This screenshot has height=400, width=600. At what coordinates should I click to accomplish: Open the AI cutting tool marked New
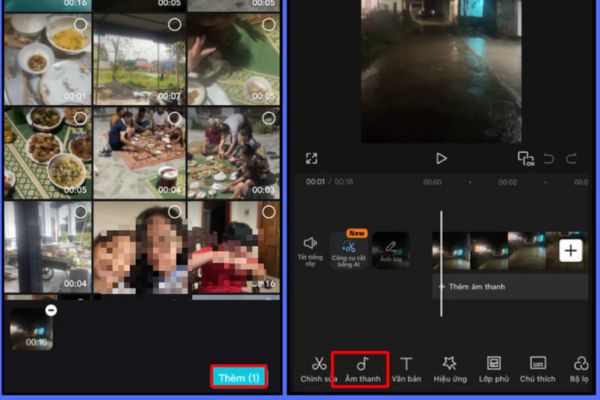[x=349, y=250]
